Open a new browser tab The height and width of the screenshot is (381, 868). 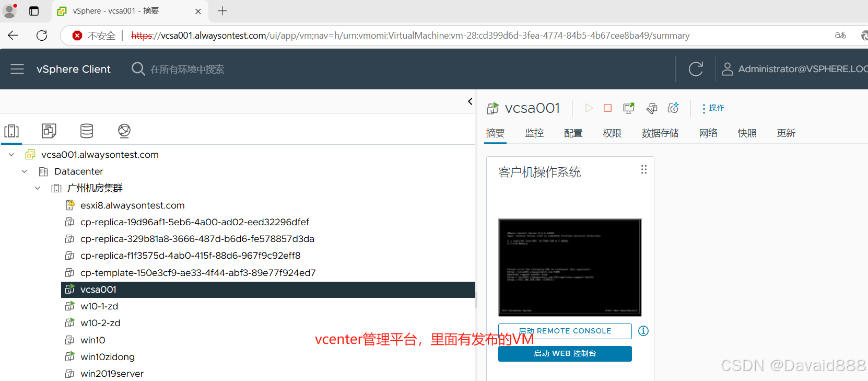click(222, 11)
